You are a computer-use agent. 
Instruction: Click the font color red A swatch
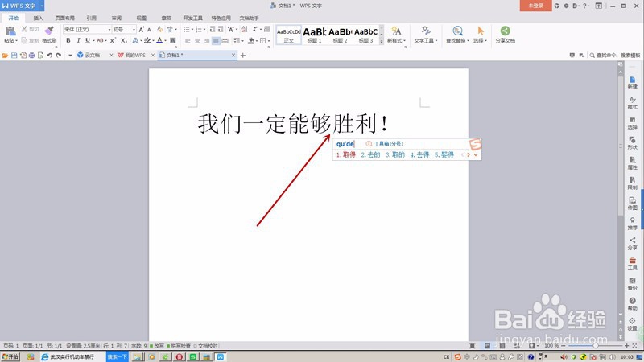point(159,40)
